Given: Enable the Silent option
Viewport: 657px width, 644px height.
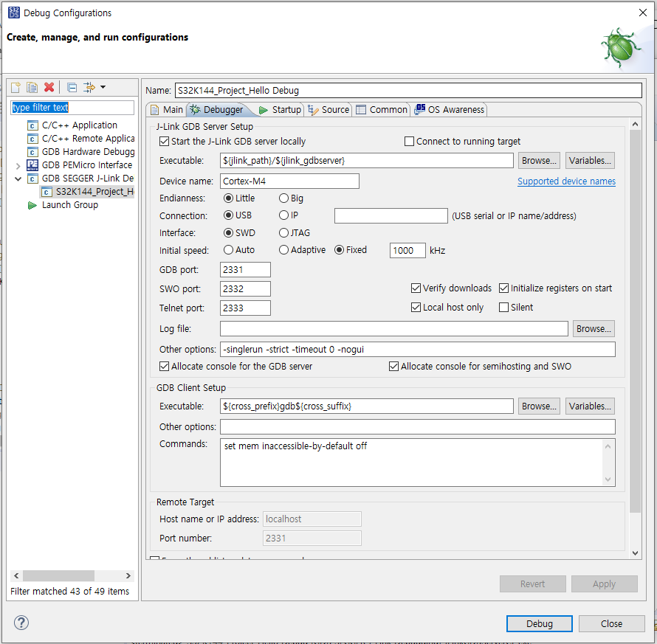Looking at the screenshot, I should (504, 307).
